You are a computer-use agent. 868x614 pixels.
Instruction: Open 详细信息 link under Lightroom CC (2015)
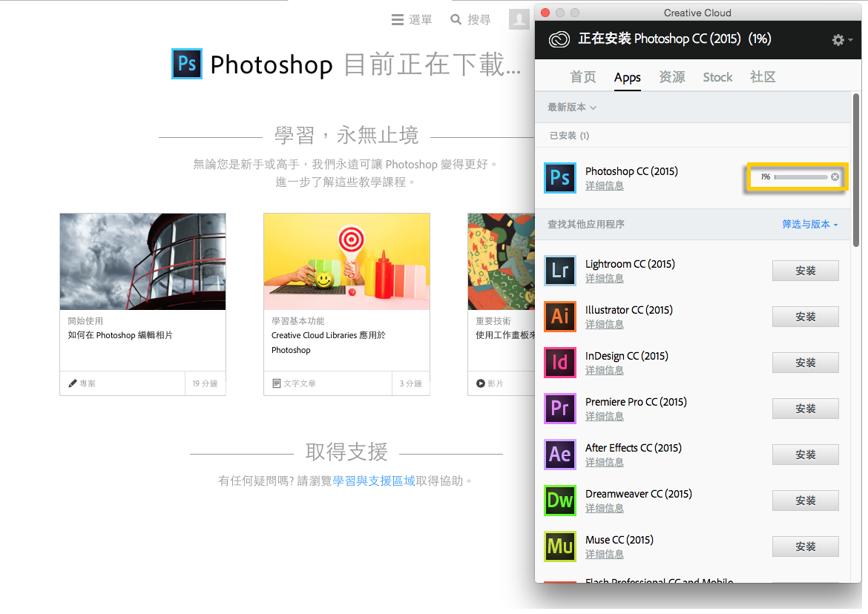(x=605, y=278)
